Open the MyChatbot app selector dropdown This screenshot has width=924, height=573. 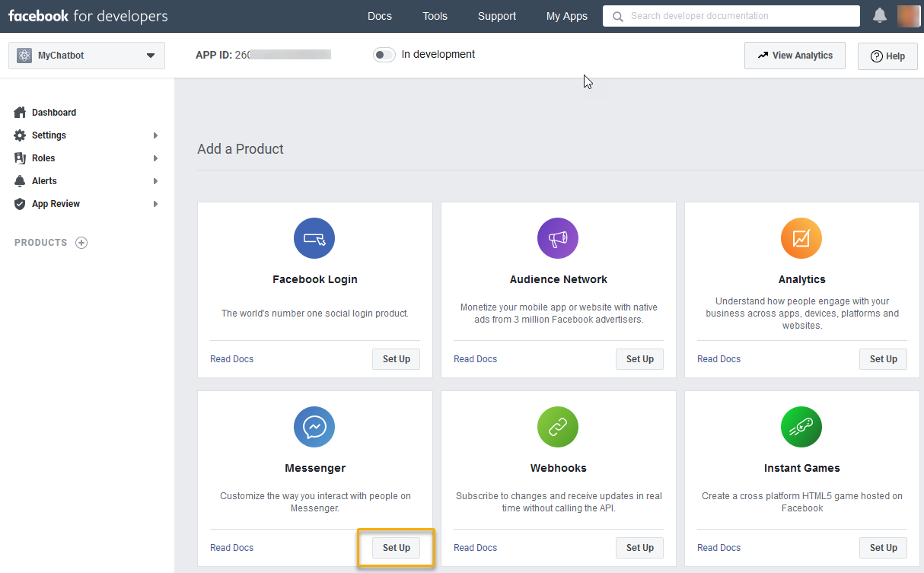point(87,56)
